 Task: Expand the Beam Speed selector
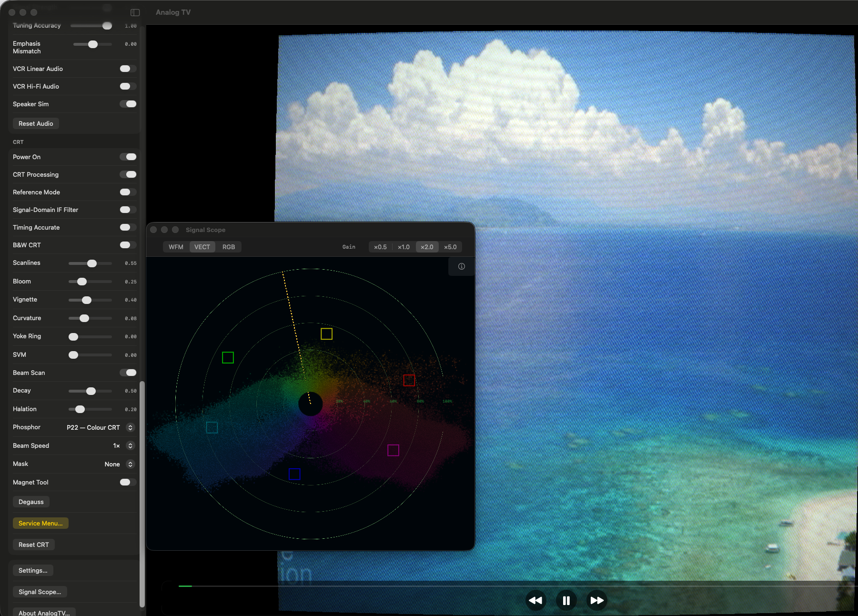(x=130, y=445)
